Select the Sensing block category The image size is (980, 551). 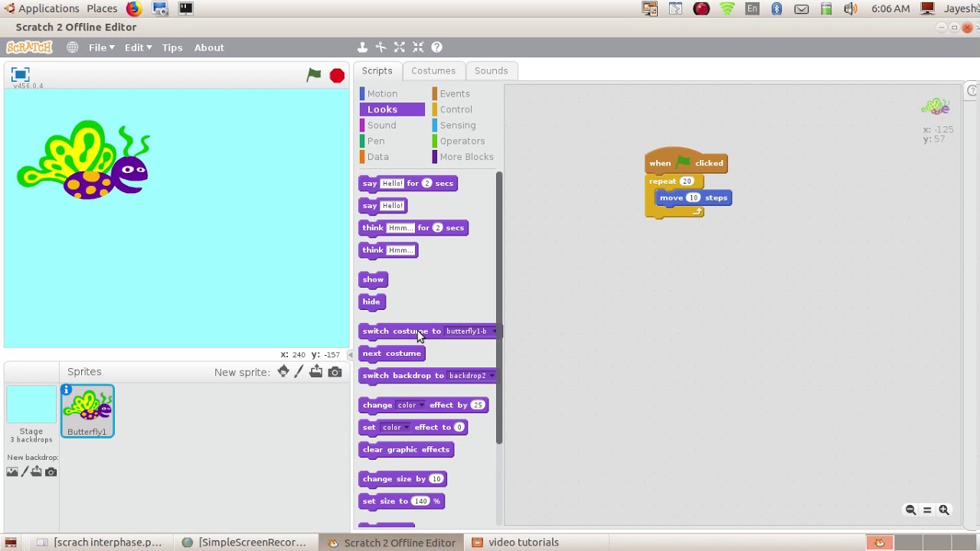coord(458,126)
